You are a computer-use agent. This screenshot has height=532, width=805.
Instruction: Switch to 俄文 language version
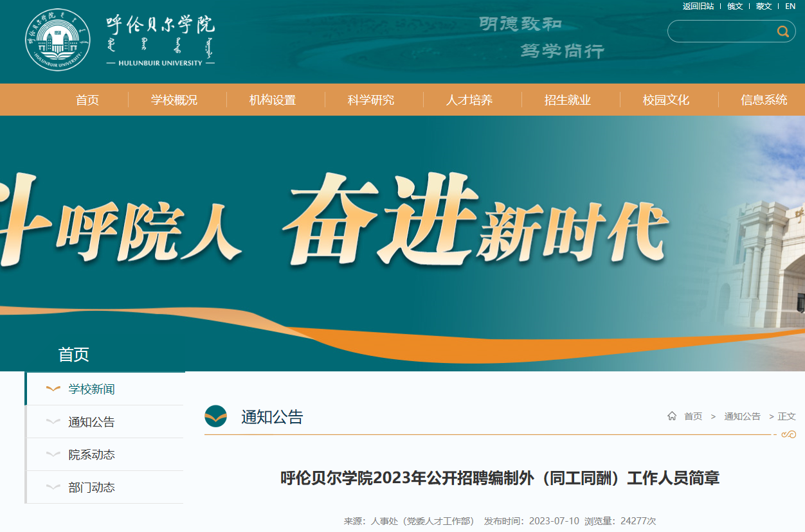tap(735, 6)
